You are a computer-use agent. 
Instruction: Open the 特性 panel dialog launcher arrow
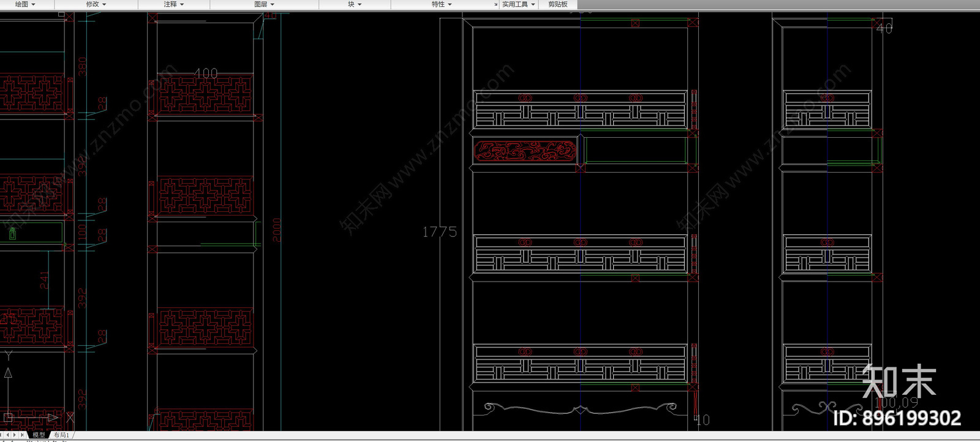496,5
